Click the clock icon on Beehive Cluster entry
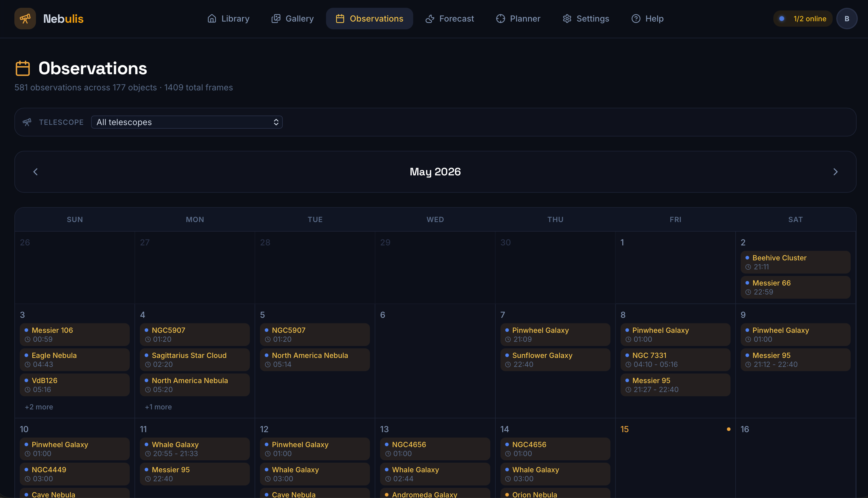Image resolution: width=868 pixels, height=498 pixels. tap(748, 267)
